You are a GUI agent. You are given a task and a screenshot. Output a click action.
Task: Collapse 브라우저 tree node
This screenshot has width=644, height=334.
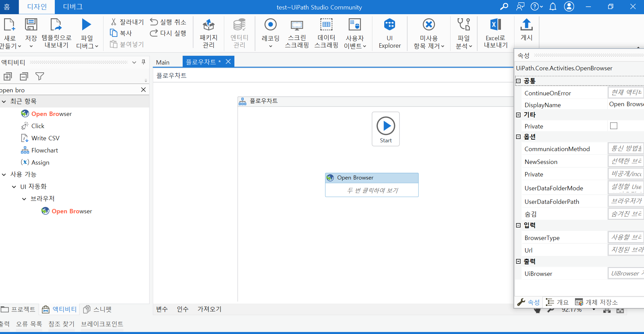[24, 199]
